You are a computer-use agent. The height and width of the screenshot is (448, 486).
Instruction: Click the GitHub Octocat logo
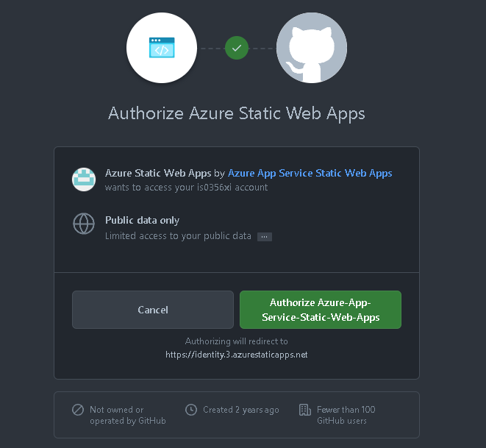tap(312, 48)
